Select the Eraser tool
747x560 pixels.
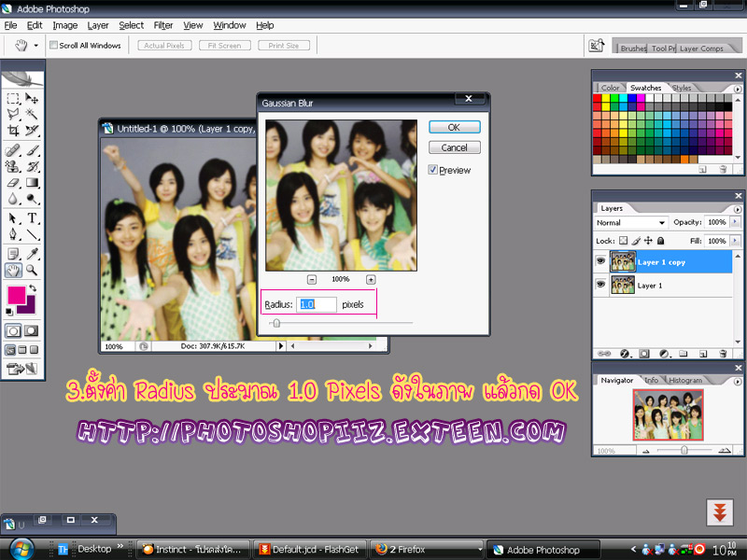(13, 183)
